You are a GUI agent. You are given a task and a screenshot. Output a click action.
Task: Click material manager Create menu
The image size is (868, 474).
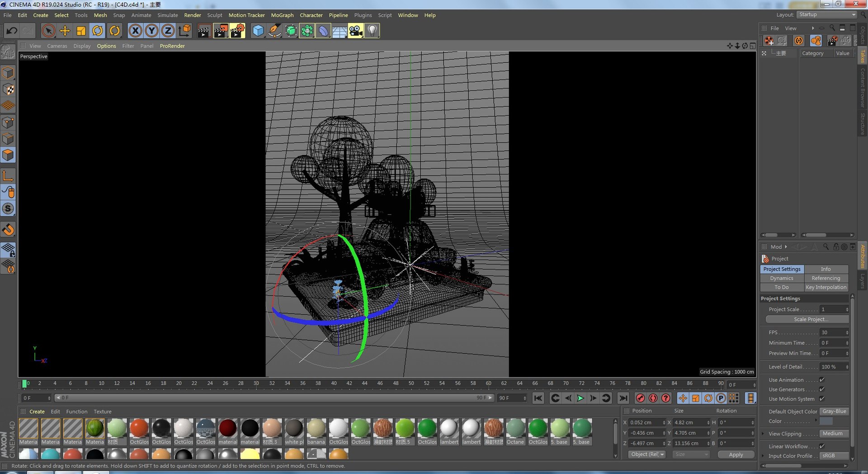(x=37, y=412)
